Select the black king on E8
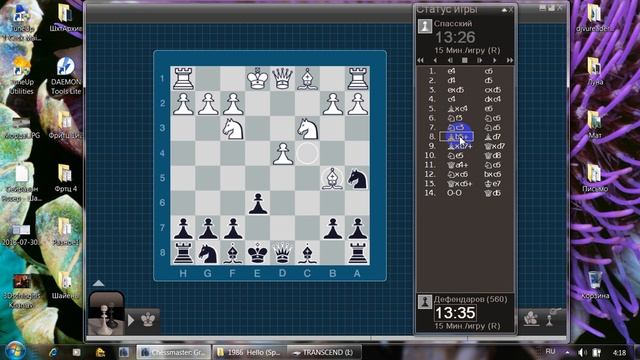The width and height of the screenshot is (640, 360). 258,253
